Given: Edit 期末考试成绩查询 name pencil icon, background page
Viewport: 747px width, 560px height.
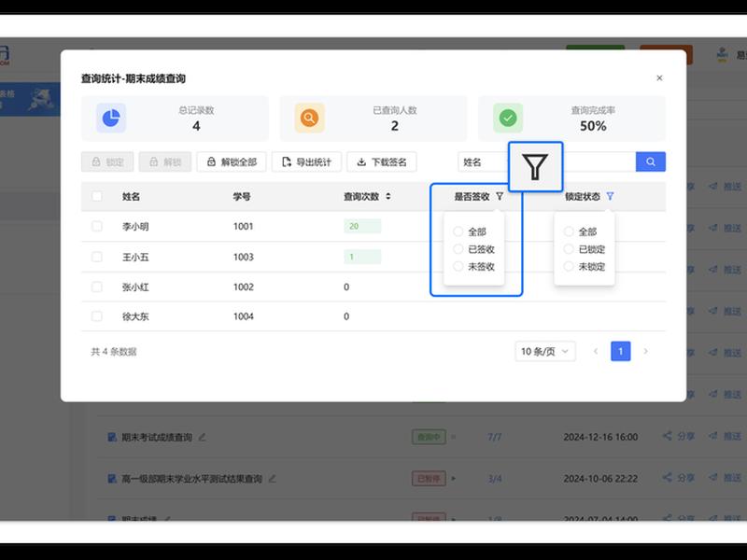Looking at the screenshot, I should (x=202, y=437).
